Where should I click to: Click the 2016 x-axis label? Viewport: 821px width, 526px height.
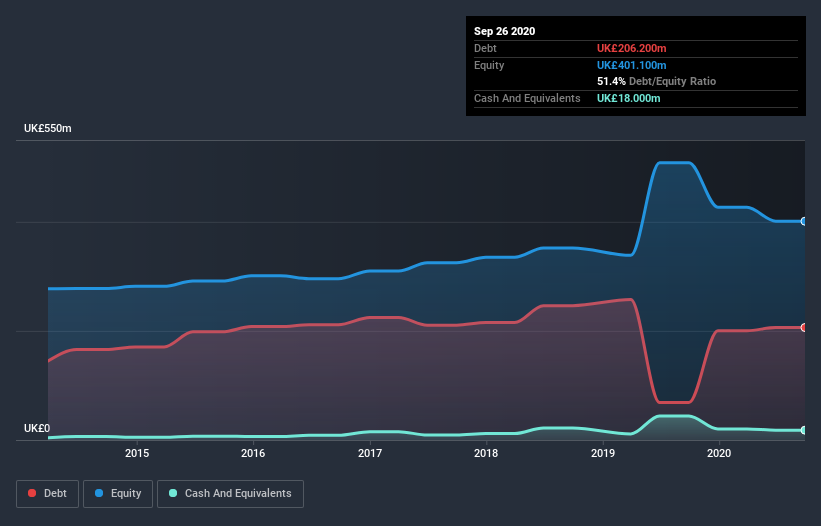tap(253, 453)
